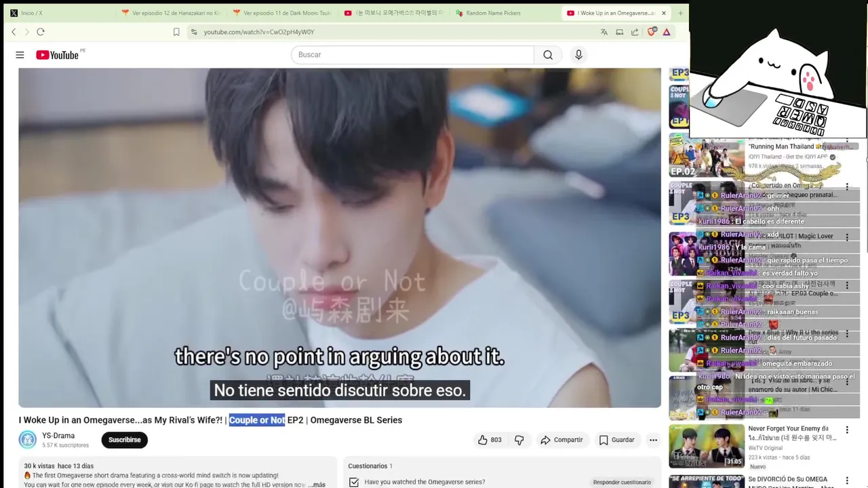Go forward with the browser forward arrow
Screen dimensions: 868x488
click(27, 32)
